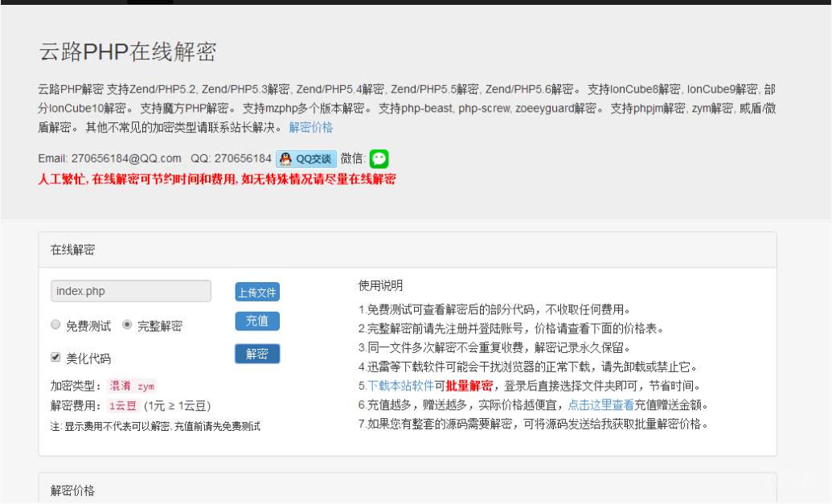Screen dimensions: 832x504
Task: Click the index.php file name field
Action: [x=131, y=291]
